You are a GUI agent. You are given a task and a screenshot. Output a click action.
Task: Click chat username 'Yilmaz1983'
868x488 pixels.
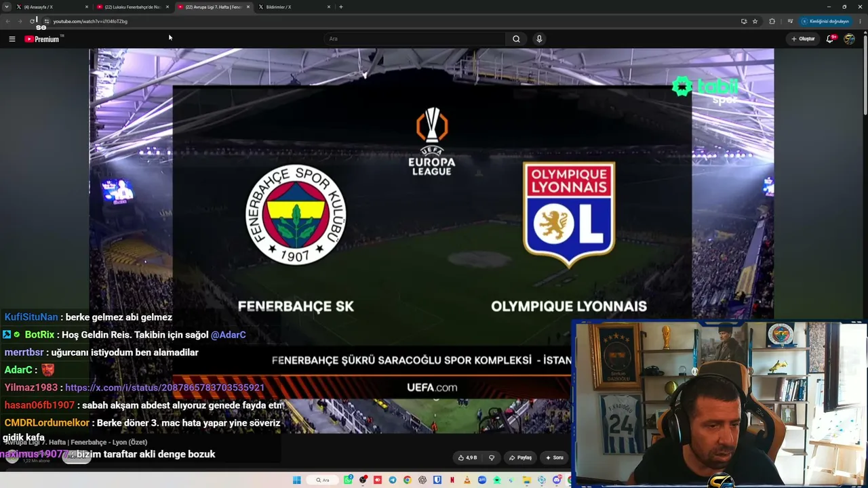coord(31,388)
